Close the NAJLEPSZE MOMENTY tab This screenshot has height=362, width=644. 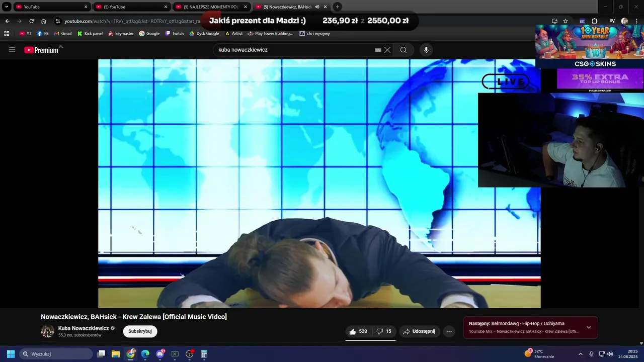(246, 7)
